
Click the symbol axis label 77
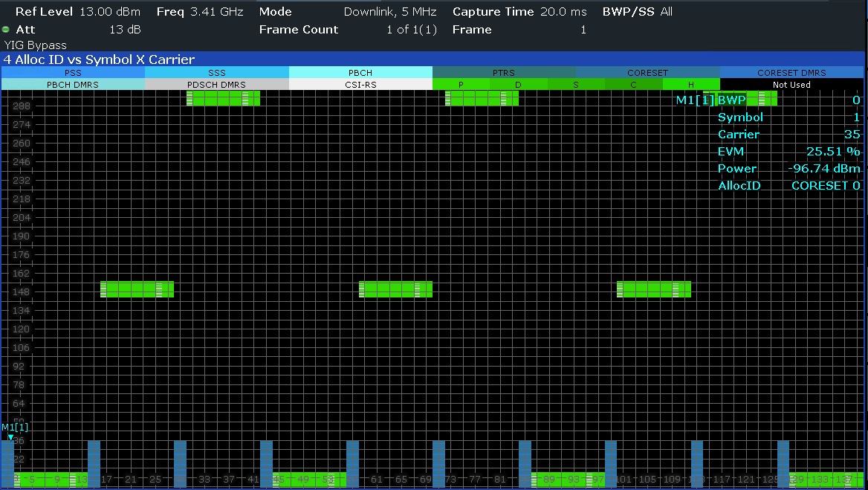[475, 479]
